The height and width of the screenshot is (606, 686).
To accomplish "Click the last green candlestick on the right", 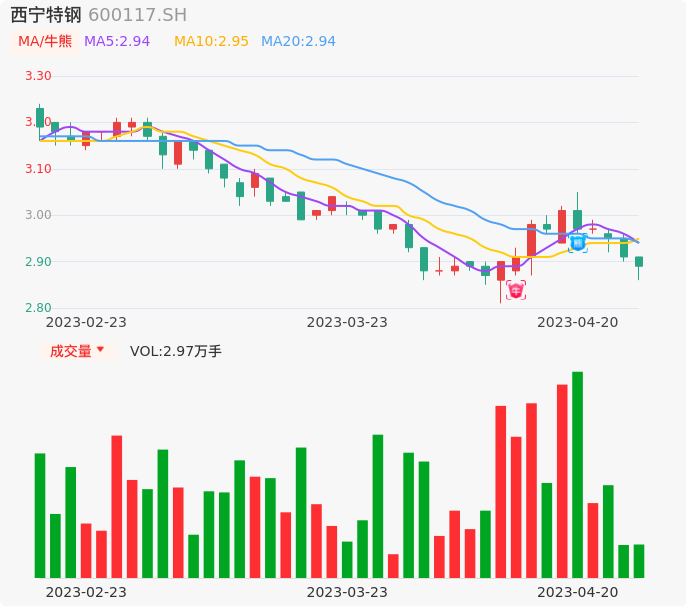I will (x=639, y=262).
